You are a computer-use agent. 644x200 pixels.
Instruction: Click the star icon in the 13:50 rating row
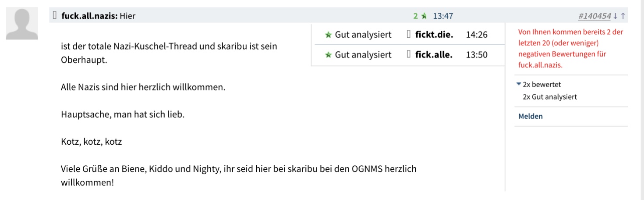(328, 55)
